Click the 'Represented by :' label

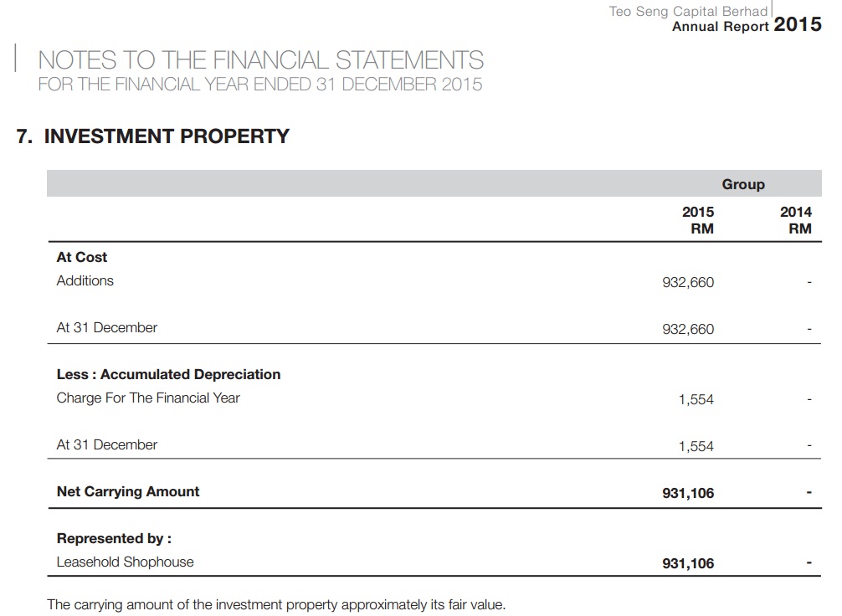[x=114, y=538]
